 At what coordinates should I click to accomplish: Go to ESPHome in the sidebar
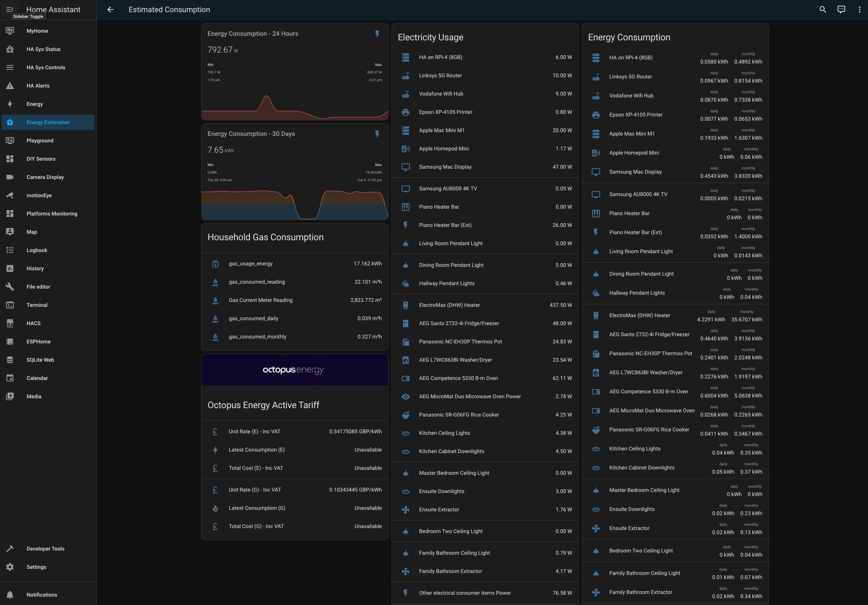(x=38, y=342)
